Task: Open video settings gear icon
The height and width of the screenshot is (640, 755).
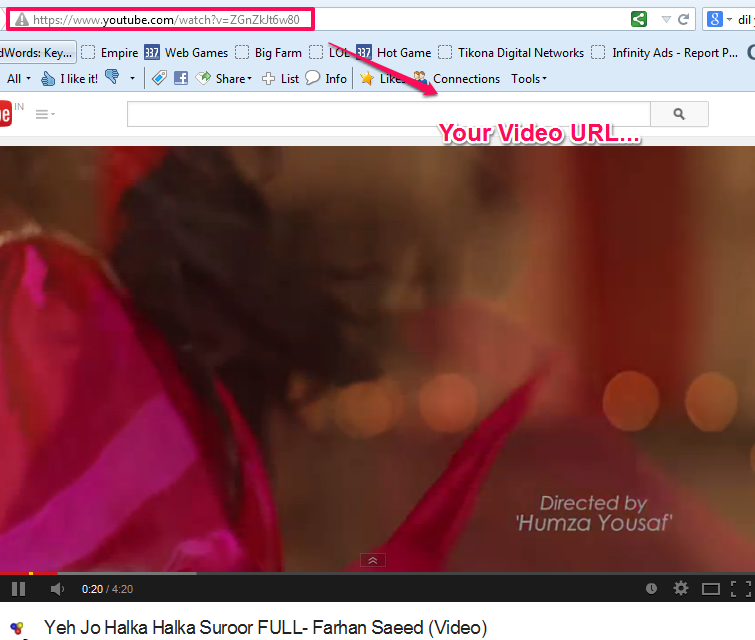Action: click(x=681, y=588)
